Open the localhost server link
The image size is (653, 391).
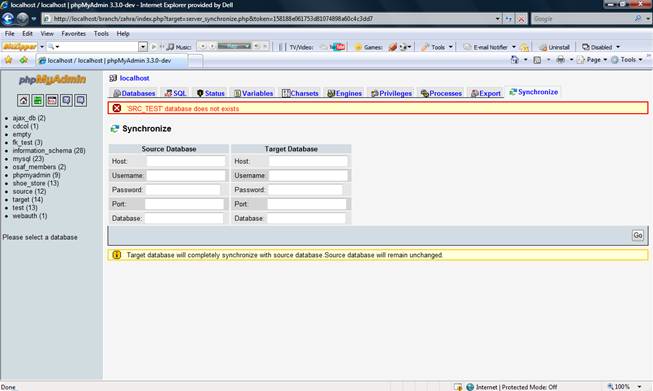134,78
